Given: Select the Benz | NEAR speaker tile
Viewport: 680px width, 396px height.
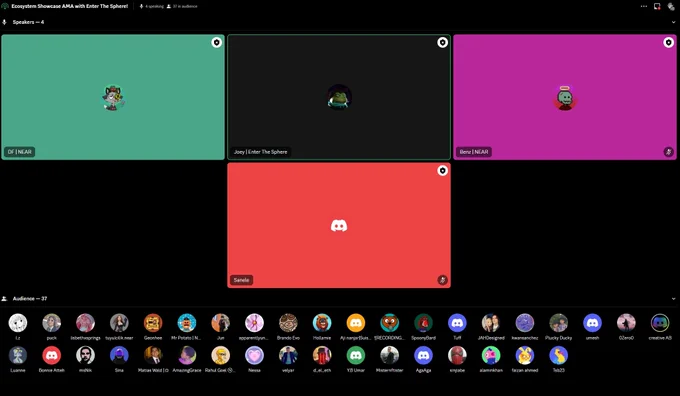Looking at the screenshot, I should coord(565,97).
